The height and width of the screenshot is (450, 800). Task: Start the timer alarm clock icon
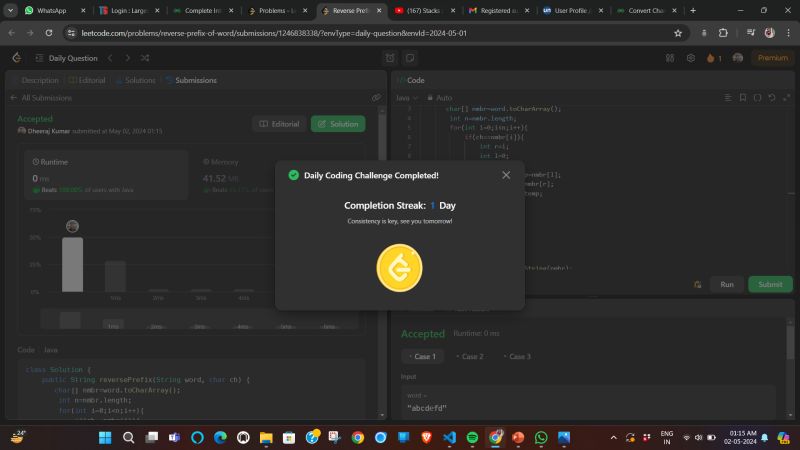[x=390, y=58]
